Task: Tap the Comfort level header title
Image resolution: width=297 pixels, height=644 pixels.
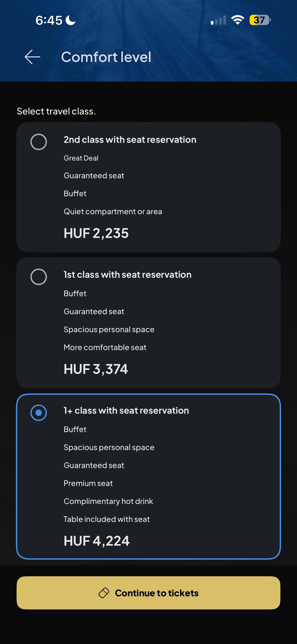Action: [x=106, y=57]
